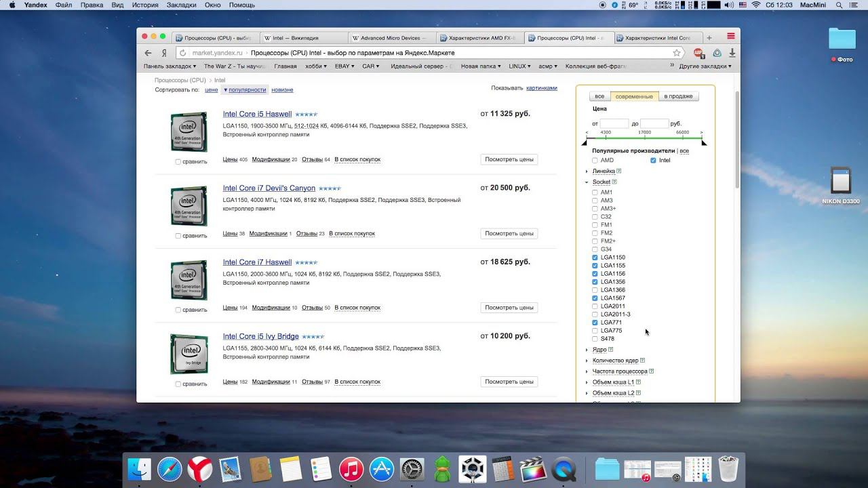Open Notes from the Dock

coord(290,469)
